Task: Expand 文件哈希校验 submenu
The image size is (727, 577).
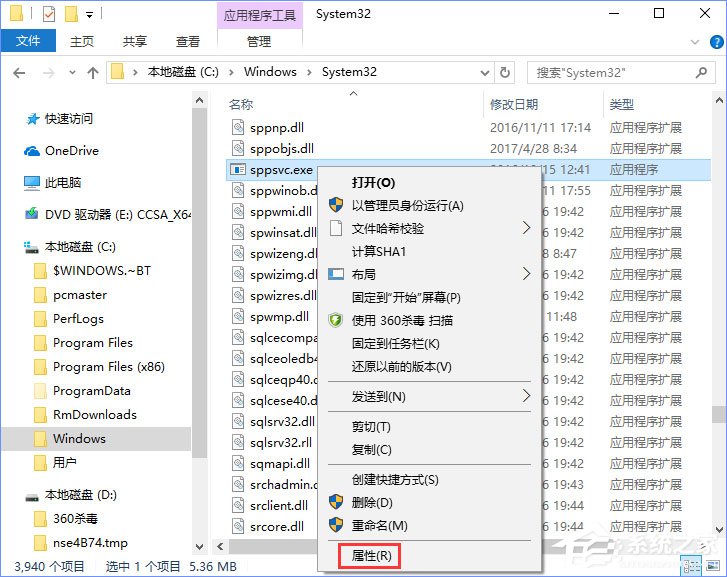Action: pyautogui.click(x=429, y=229)
